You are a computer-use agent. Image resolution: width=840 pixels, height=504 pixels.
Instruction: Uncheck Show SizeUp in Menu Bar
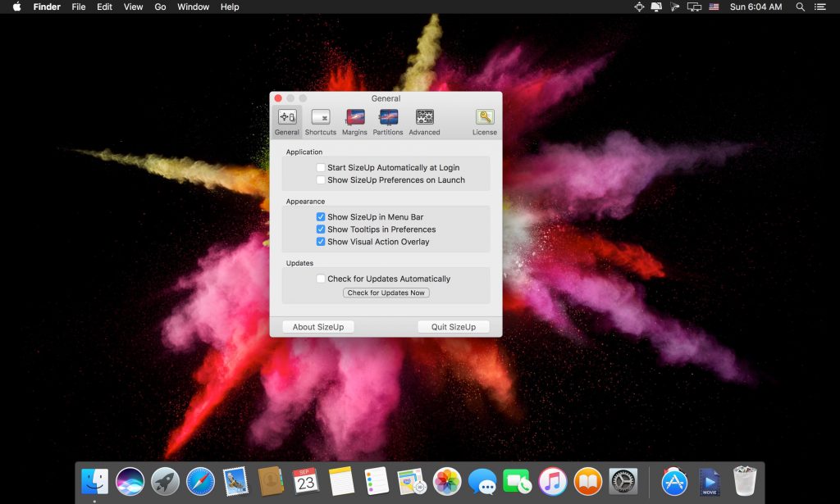click(321, 217)
